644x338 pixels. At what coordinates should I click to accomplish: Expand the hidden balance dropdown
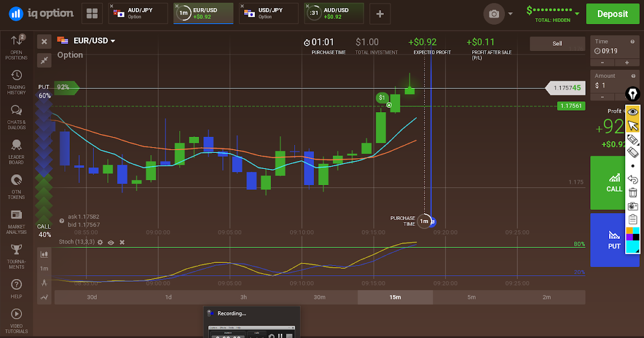[577, 14]
